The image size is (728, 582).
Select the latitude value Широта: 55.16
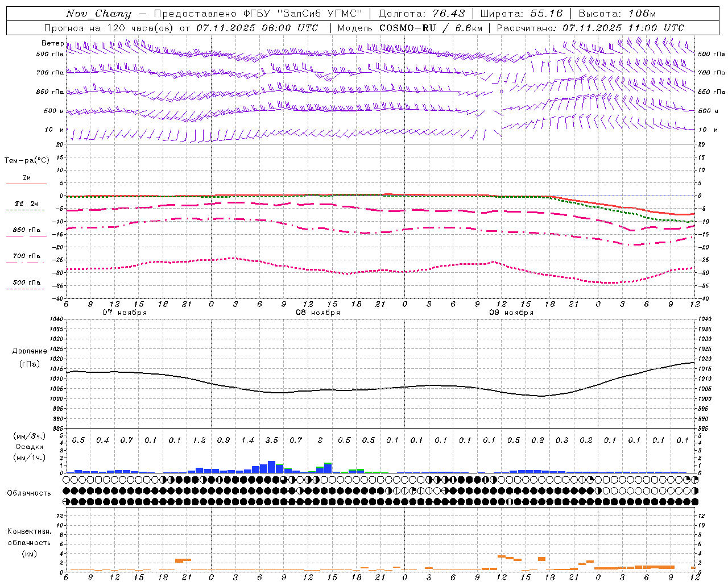tap(522, 14)
